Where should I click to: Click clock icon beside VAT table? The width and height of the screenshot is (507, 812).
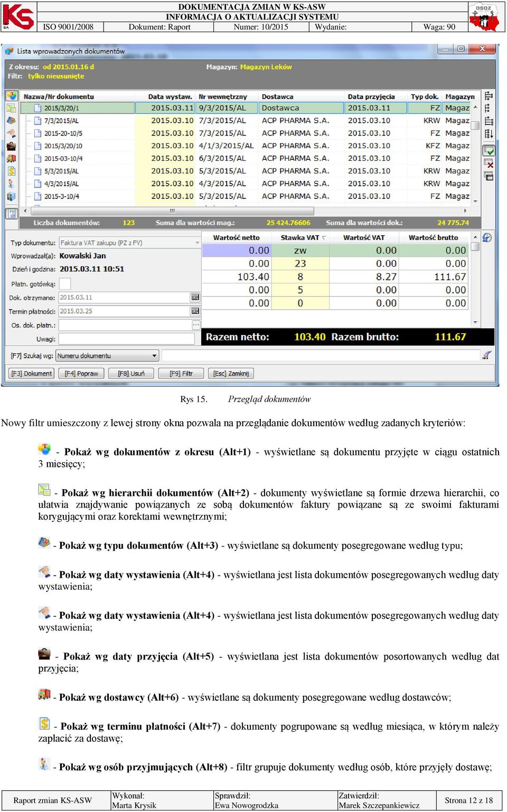click(x=487, y=238)
